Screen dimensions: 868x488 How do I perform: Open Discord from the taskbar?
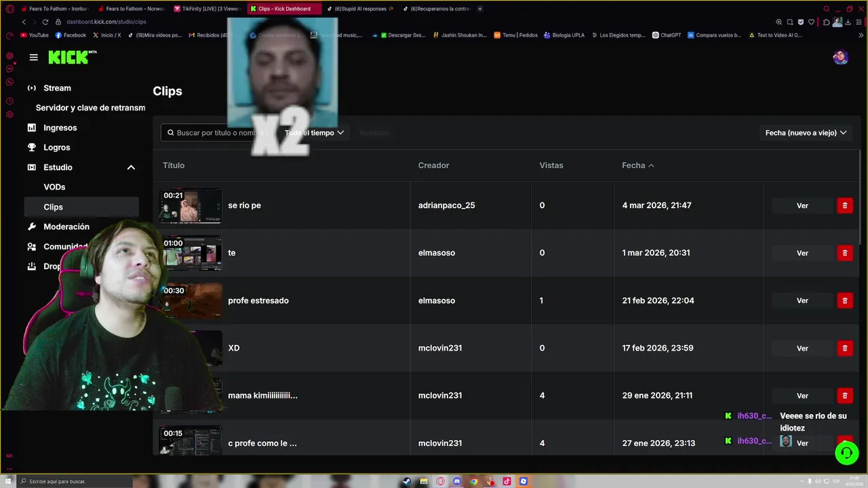457,481
